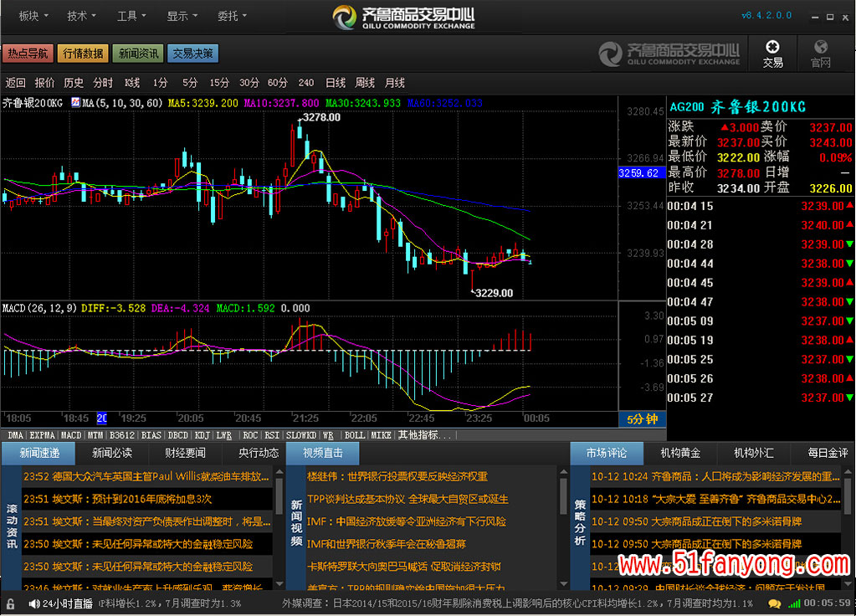Viewport: 856px width, 616px height.
Task: Mute the 24小时直播 speaker icon
Action: tap(33, 603)
